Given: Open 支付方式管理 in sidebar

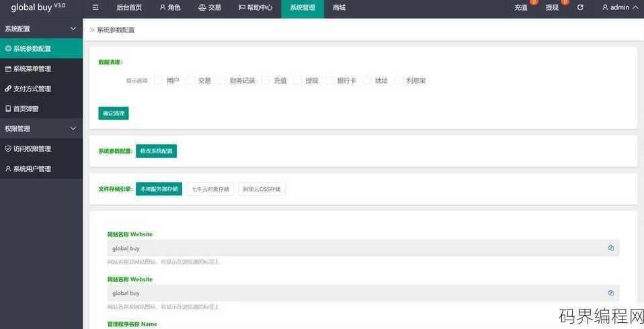Looking at the screenshot, I should tap(41, 89).
